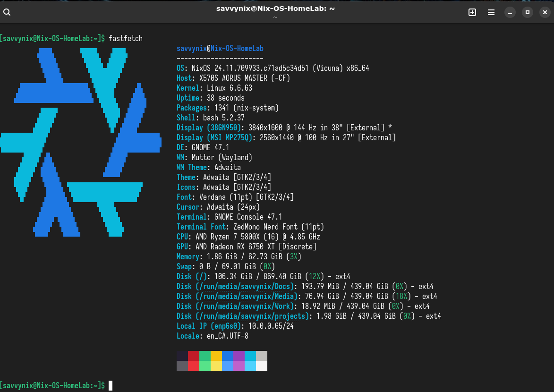Click the window title savvynix@Nix-OS-HomeLab
Image resolution: width=554 pixels, height=392 pixels.
pyautogui.click(x=275, y=9)
